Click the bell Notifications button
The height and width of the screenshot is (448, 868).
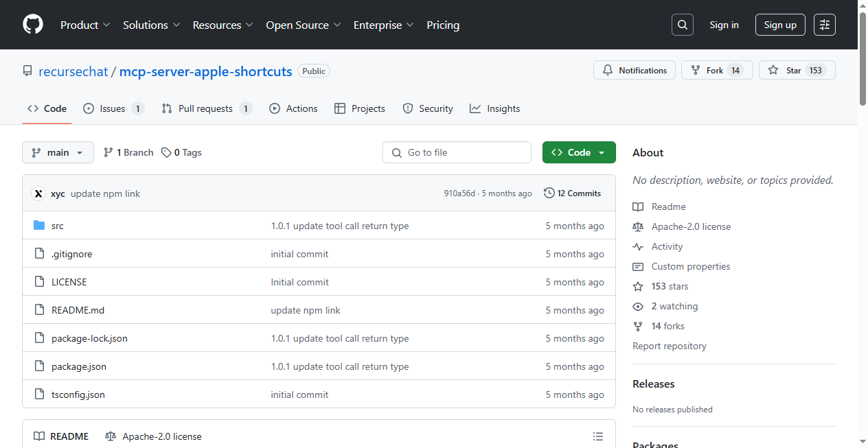coord(635,70)
